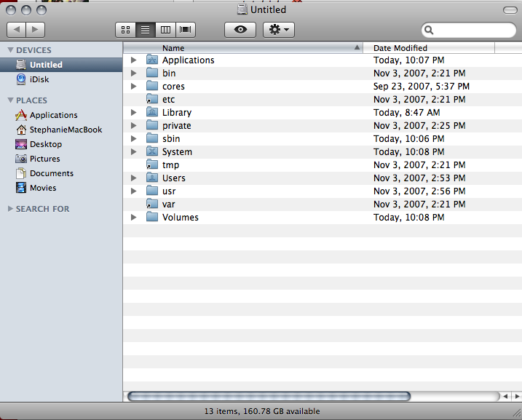Image resolution: width=522 pixels, height=420 pixels.
Task: Select the 'Library' row name
Action: pyautogui.click(x=177, y=113)
